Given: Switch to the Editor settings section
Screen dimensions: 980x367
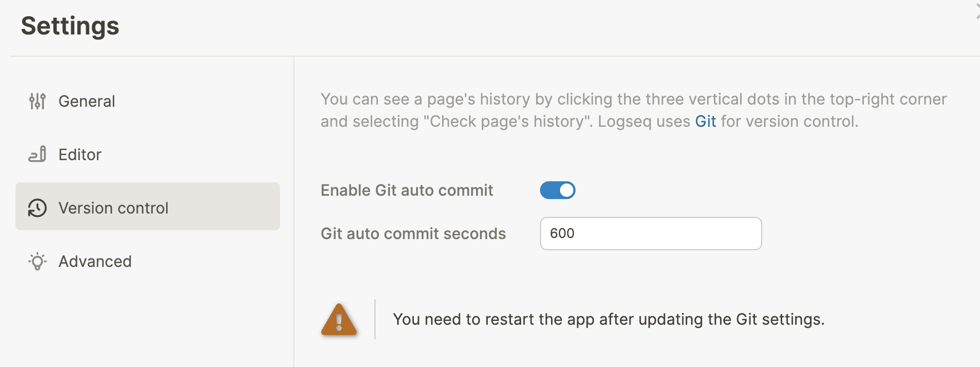Looking at the screenshot, I should [79, 154].
